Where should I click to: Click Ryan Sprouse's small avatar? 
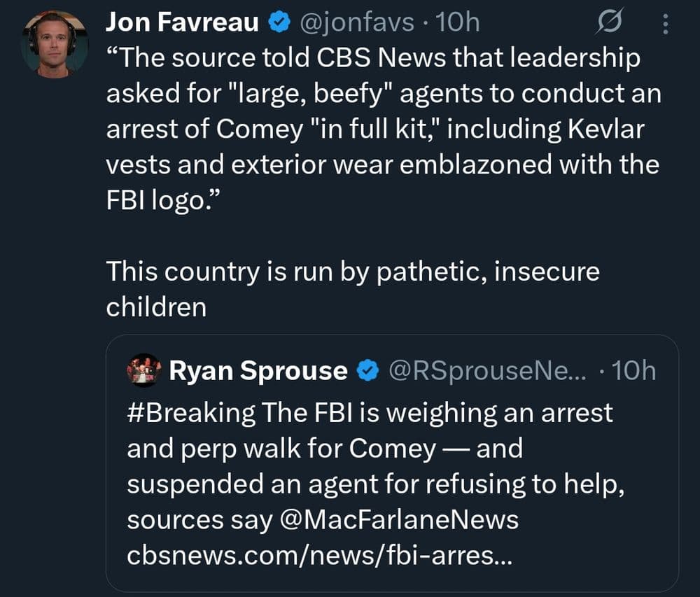pos(144,370)
